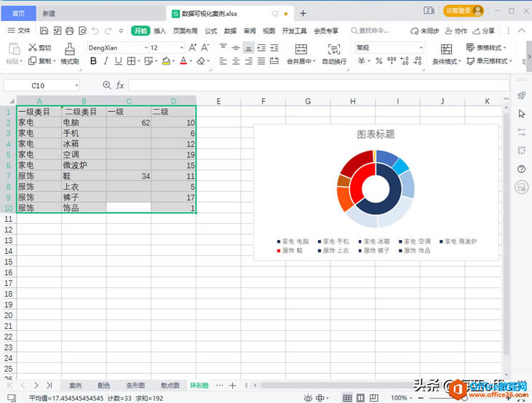Open the 插入 (Insert) ribbon tab
This screenshot has height=403, width=532.
160,31
